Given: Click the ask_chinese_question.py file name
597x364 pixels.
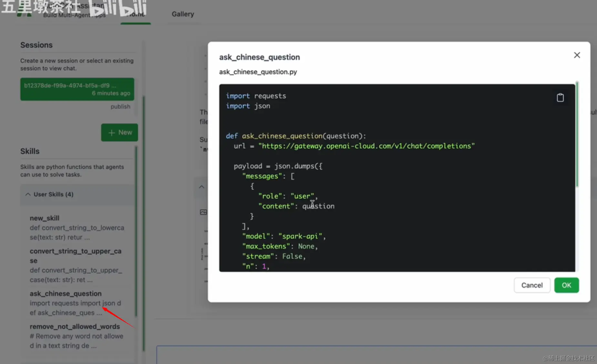Looking at the screenshot, I should pyautogui.click(x=258, y=72).
